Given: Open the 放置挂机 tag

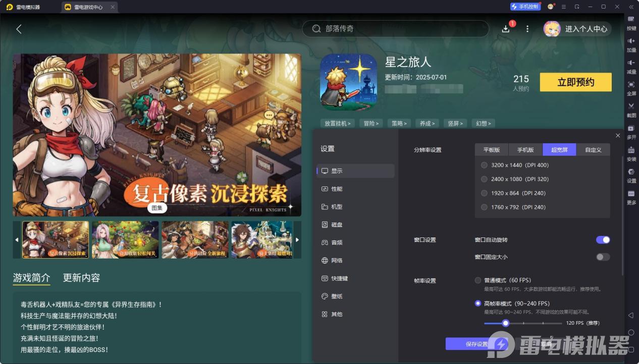Looking at the screenshot, I should (x=338, y=123).
